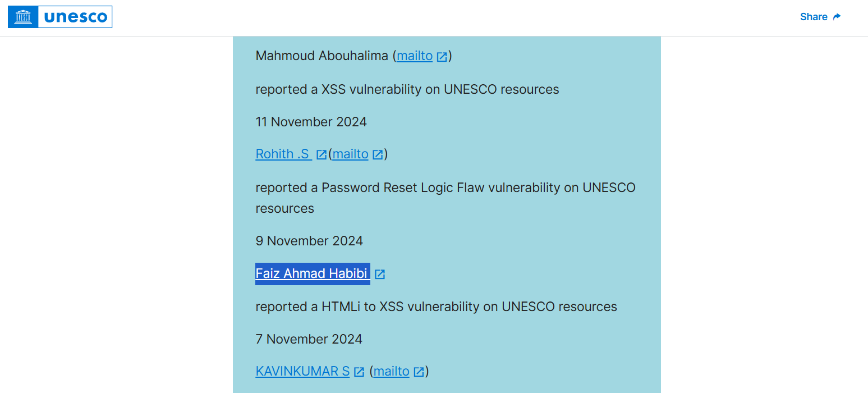Click external icon beside Mahmoud's mailto
Image resolution: width=868 pixels, height=393 pixels.
coord(442,57)
